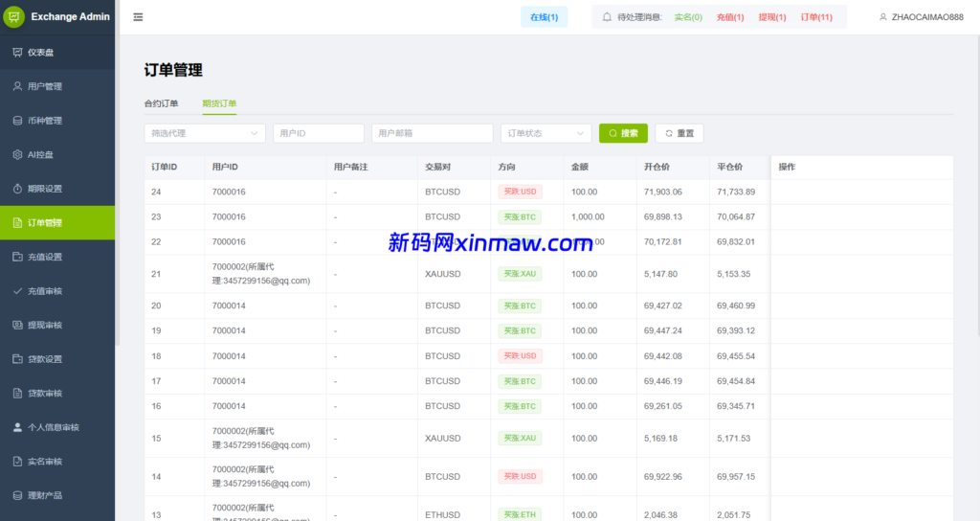Click 买跌:USD tag in order 24 row
This screenshot has height=521, width=980.
coord(520,192)
